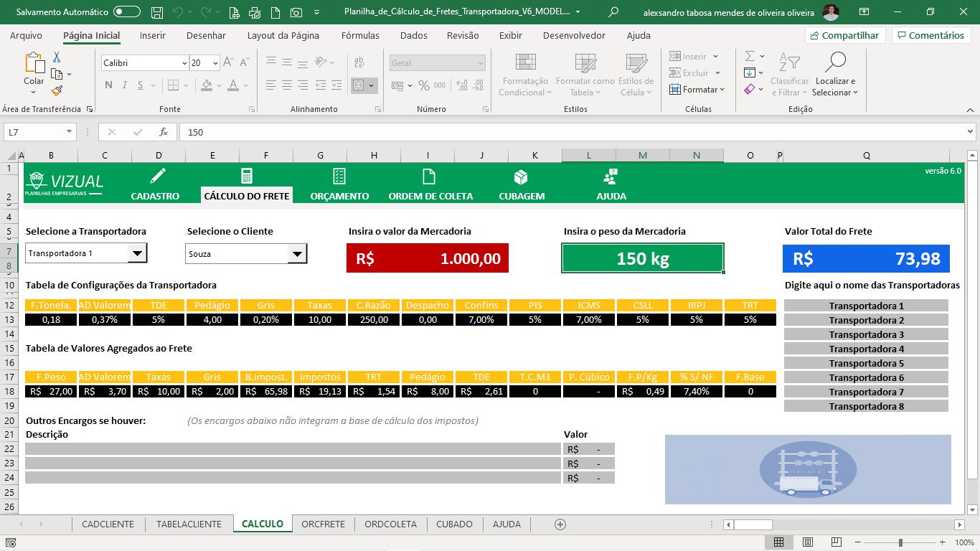980x551 pixels.
Task: Click the format painter brush icon
Action: coord(57,90)
